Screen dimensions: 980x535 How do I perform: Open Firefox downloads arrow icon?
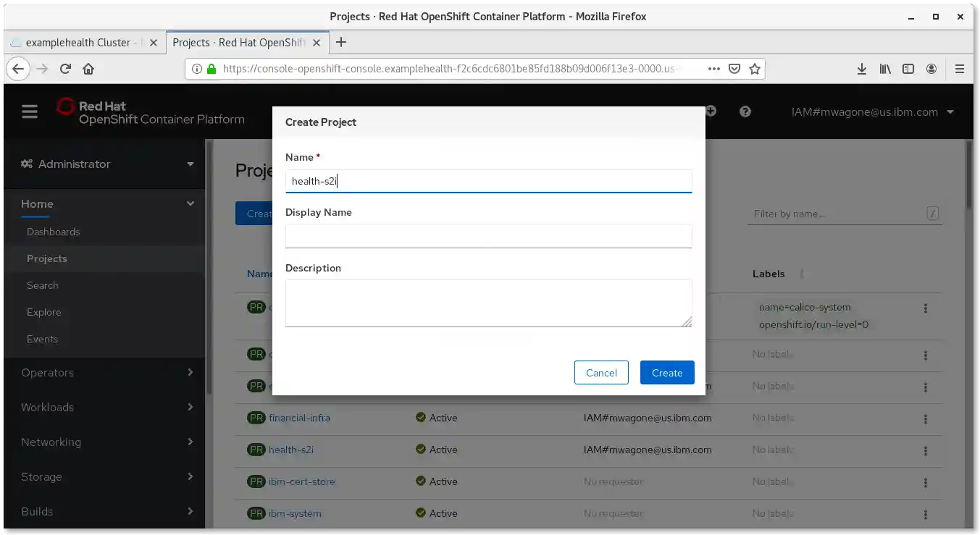pyautogui.click(x=861, y=69)
